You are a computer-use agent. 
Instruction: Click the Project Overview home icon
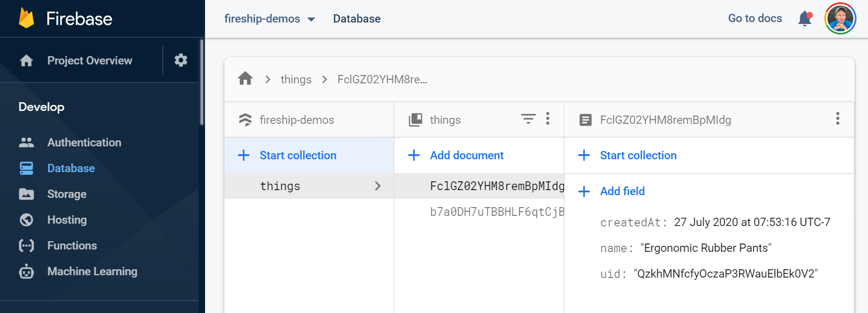pos(27,61)
